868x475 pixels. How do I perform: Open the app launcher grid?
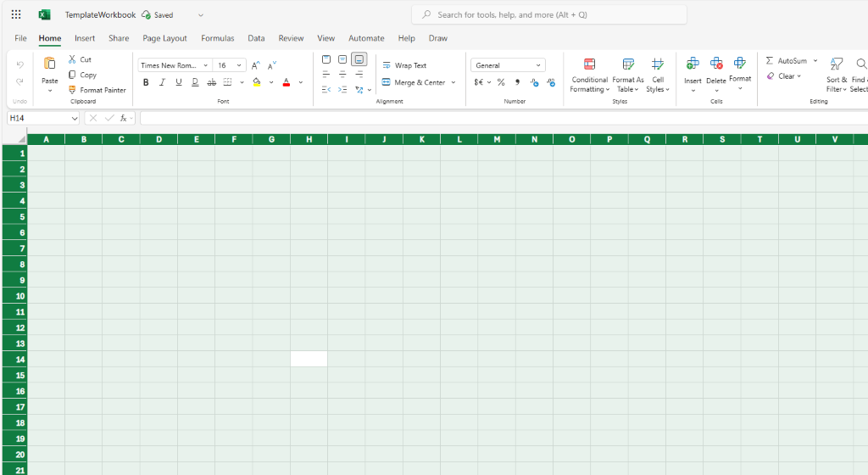[x=16, y=15]
